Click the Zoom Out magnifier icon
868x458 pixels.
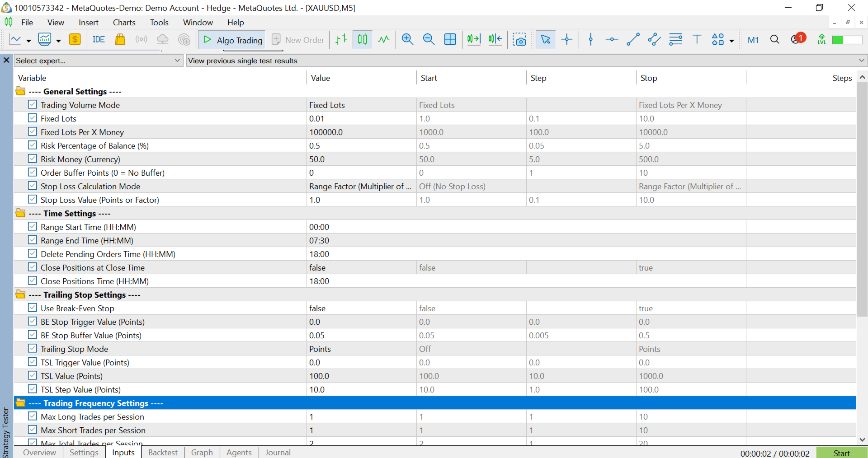(428, 40)
